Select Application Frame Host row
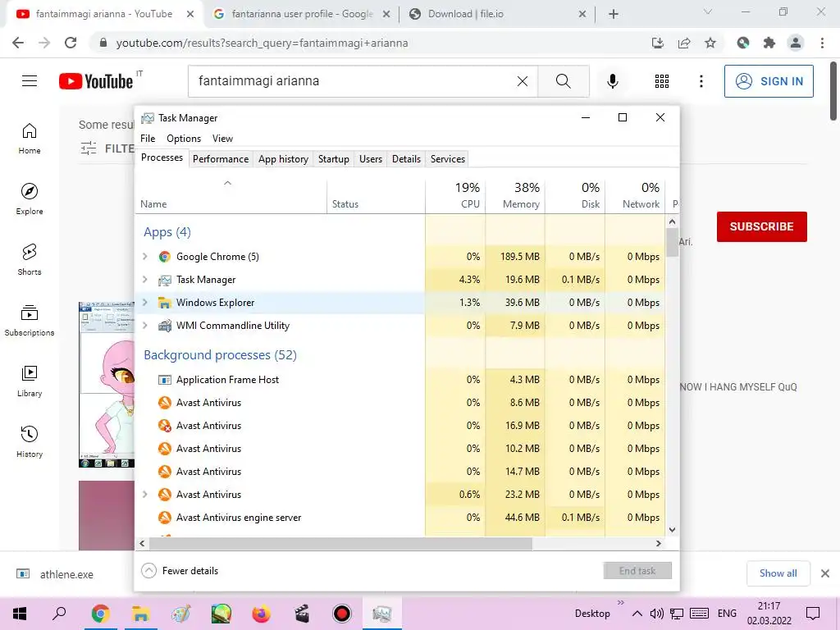840x630 pixels. (400, 380)
